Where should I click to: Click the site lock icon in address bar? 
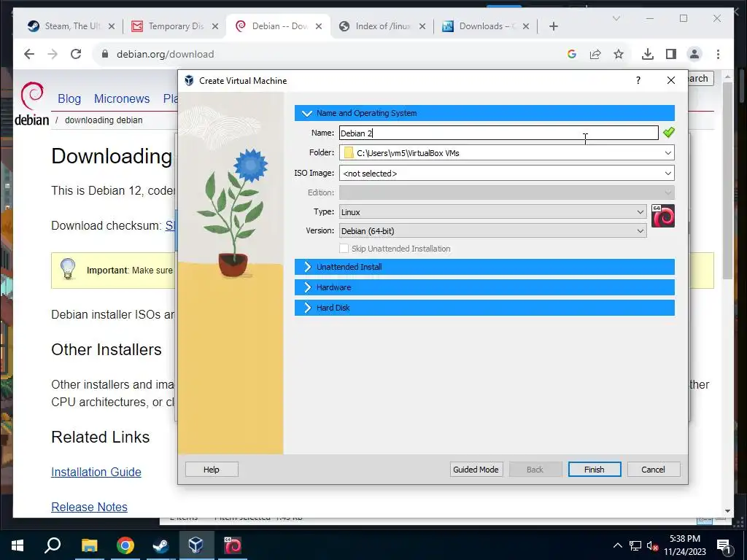(x=105, y=54)
